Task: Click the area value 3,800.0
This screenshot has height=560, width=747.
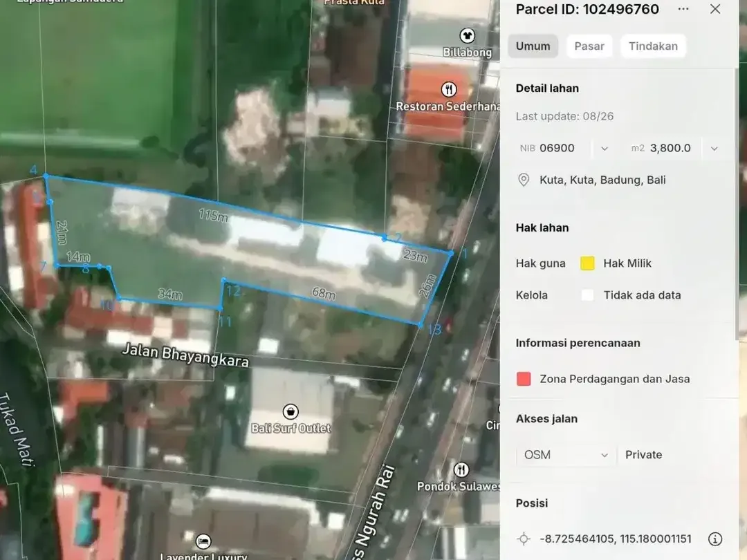Action: tap(670, 148)
